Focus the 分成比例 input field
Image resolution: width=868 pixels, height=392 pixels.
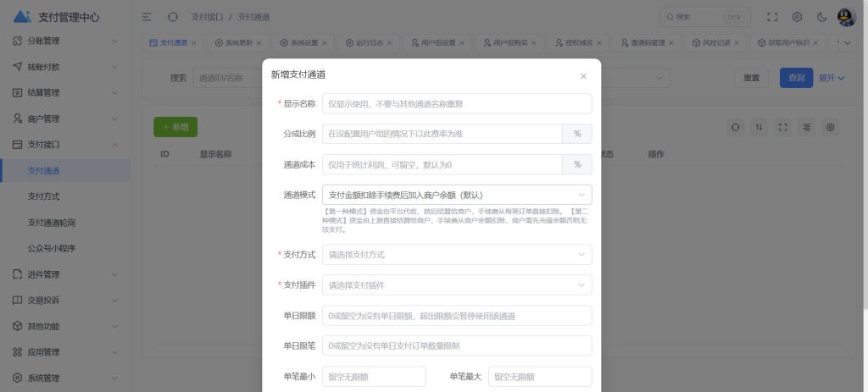[x=442, y=134]
